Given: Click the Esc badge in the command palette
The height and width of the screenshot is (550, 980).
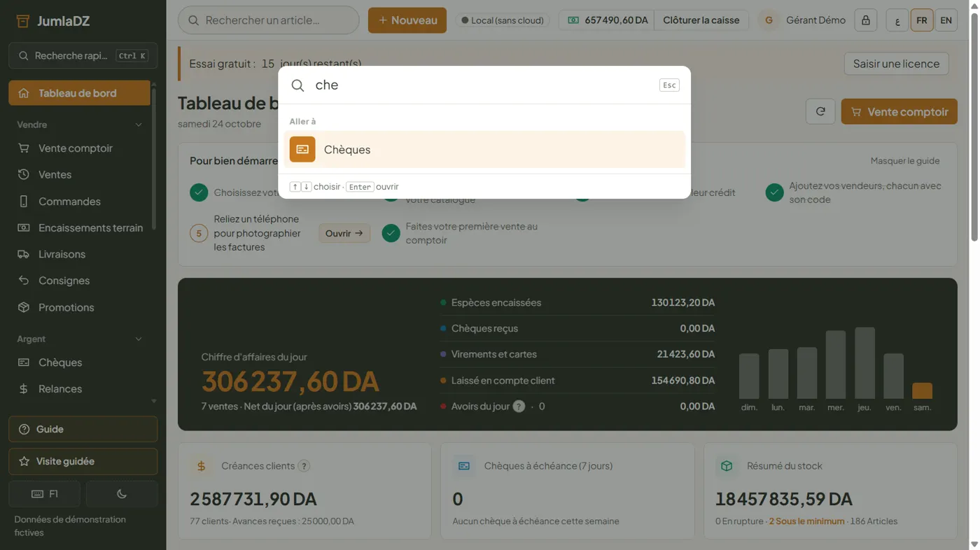Looking at the screenshot, I should (669, 85).
